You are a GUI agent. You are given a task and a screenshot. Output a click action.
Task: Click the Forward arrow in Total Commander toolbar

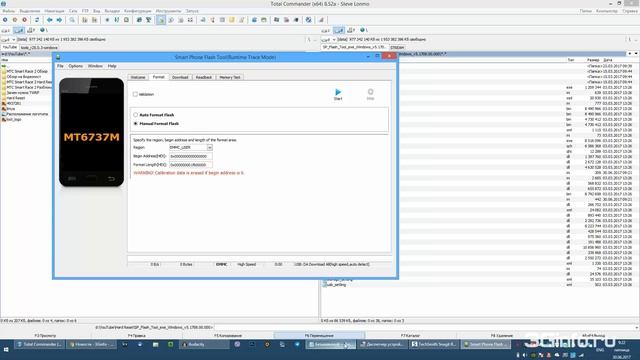point(59,20)
